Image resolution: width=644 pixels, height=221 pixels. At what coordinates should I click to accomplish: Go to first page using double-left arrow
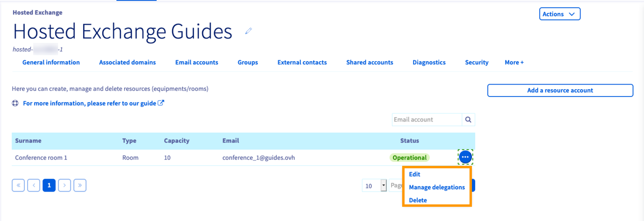coord(18,185)
